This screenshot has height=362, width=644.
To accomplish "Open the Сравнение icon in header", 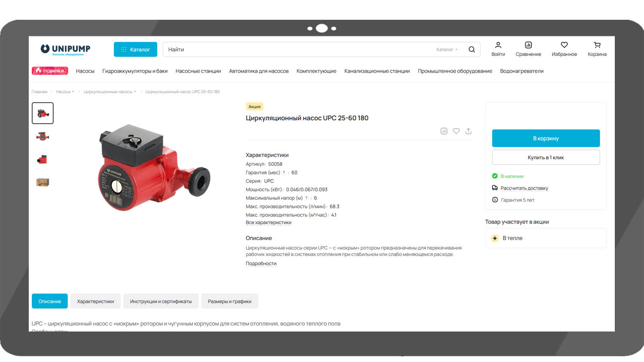I will pyautogui.click(x=528, y=49).
